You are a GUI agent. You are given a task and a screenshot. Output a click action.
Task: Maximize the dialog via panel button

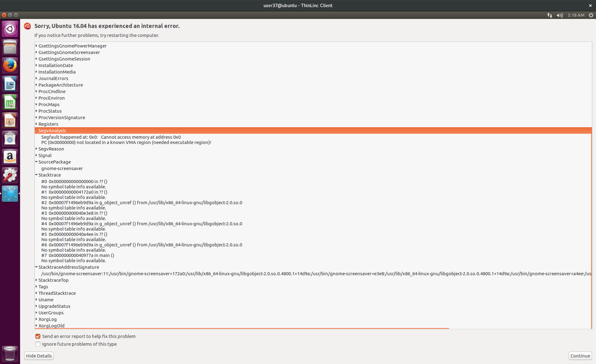[x=16, y=15]
